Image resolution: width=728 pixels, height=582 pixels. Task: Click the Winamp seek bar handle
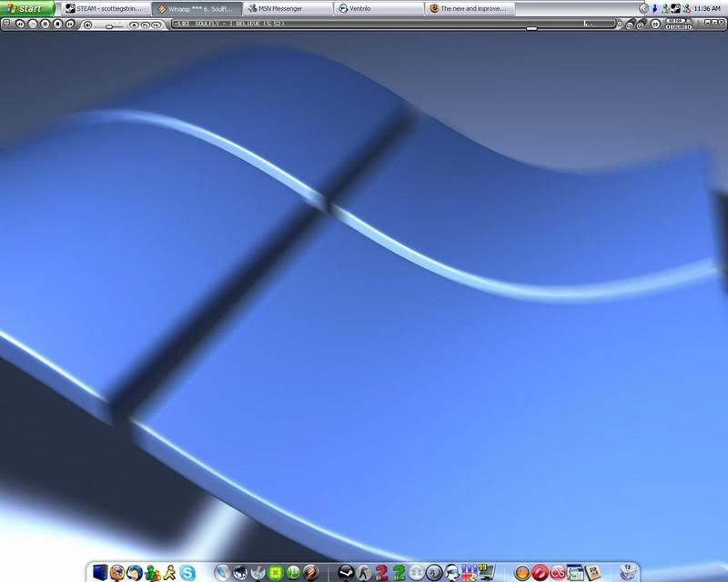click(532, 28)
